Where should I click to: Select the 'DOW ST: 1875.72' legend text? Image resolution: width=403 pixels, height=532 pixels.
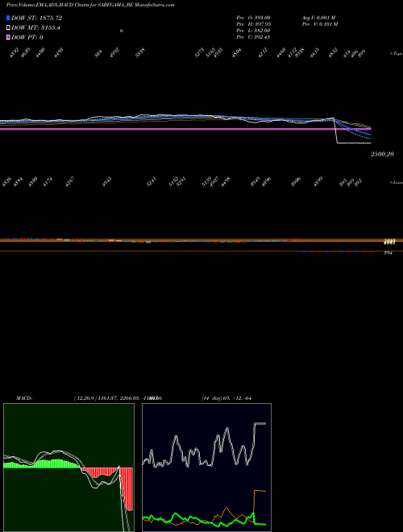point(36,19)
